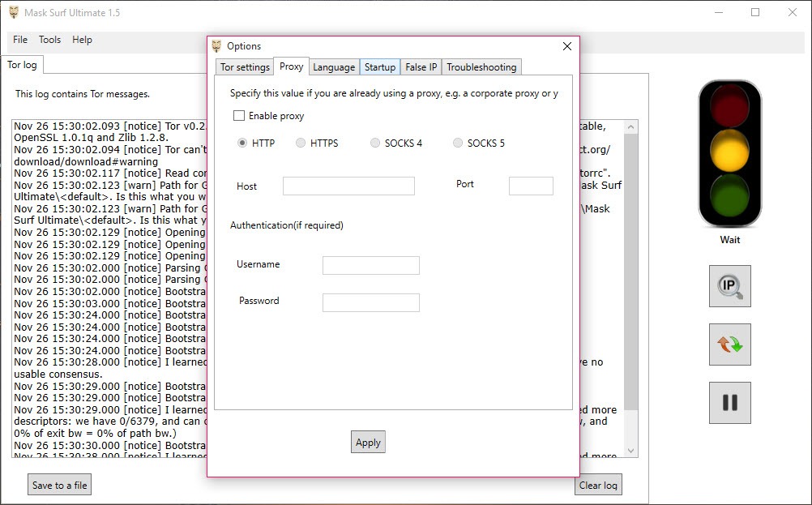This screenshot has height=505, width=812.
Task: Open the File menu
Action: (x=20, y=40)
